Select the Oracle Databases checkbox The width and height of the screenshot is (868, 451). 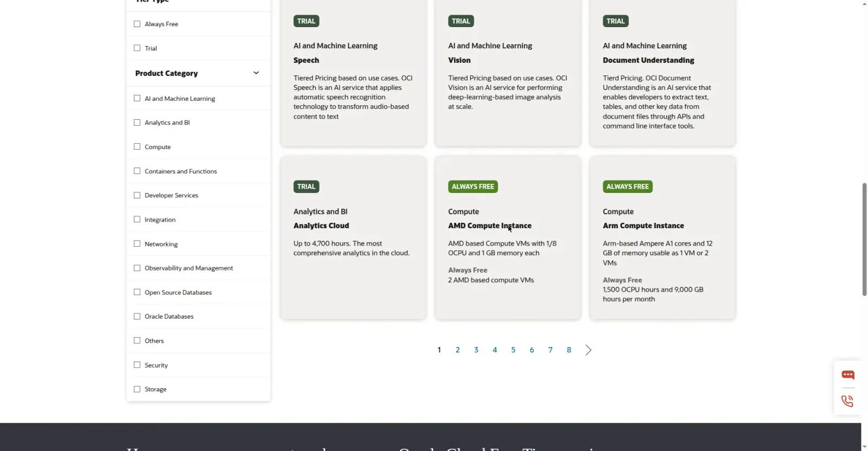137,317
